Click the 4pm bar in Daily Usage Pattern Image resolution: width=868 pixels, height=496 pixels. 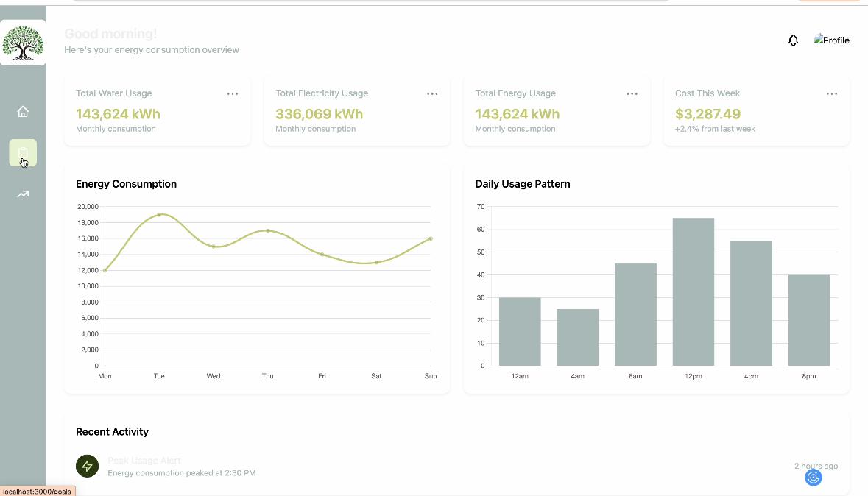click(x=751, y=303)
